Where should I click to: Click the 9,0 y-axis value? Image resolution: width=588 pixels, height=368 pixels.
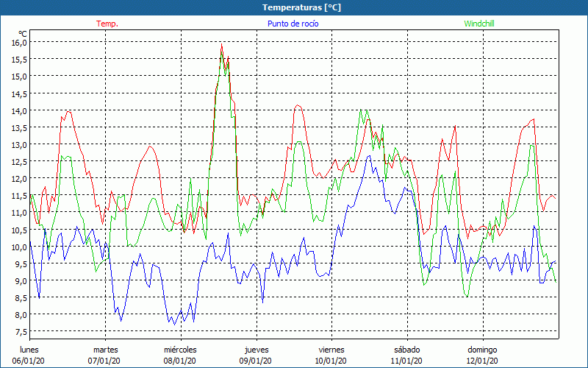click(21, 280)
